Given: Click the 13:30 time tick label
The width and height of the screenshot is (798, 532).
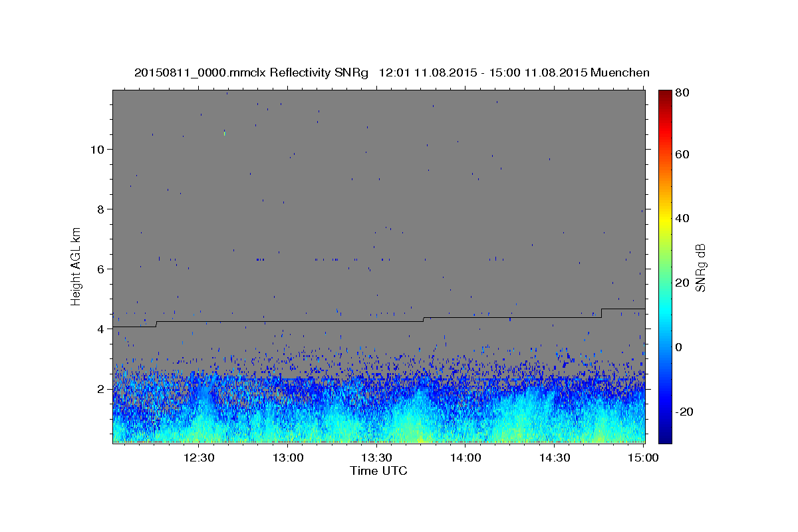Looking at the screenshot, I should coord(376,458).
